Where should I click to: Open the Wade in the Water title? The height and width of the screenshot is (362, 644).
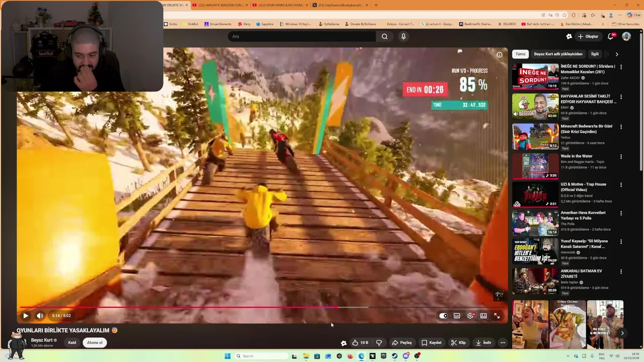(577, 156)
